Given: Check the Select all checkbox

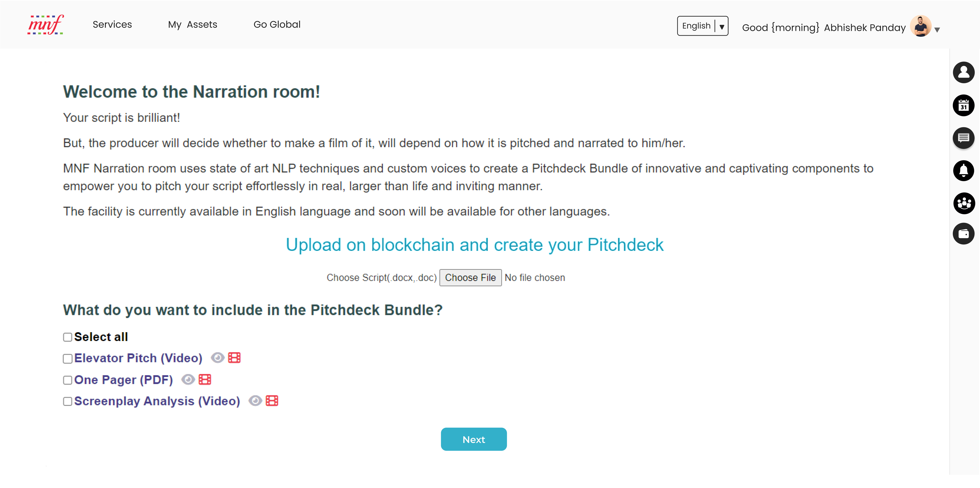Looking at the screenshot, I should 68,337.
